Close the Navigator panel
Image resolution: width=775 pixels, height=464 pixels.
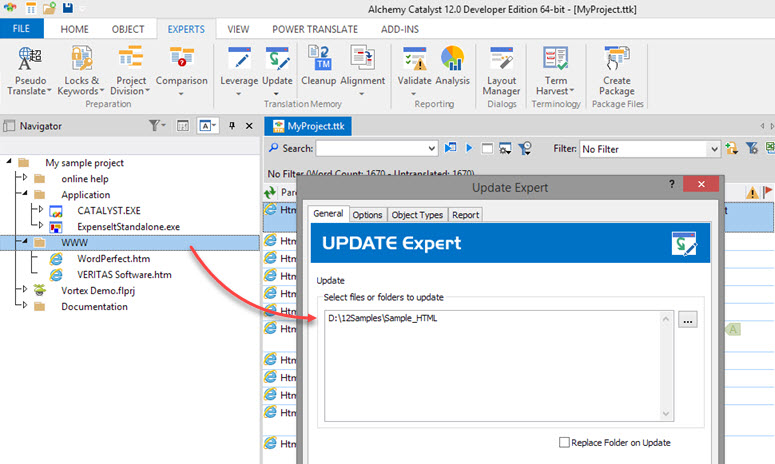coord(249,126)
